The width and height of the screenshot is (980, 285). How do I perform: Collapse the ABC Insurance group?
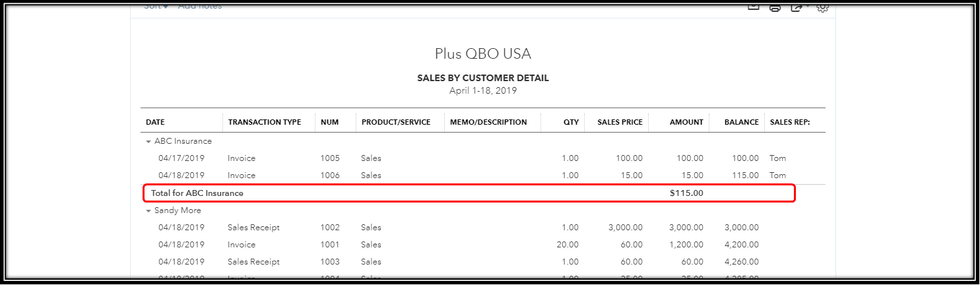point(148,141)
